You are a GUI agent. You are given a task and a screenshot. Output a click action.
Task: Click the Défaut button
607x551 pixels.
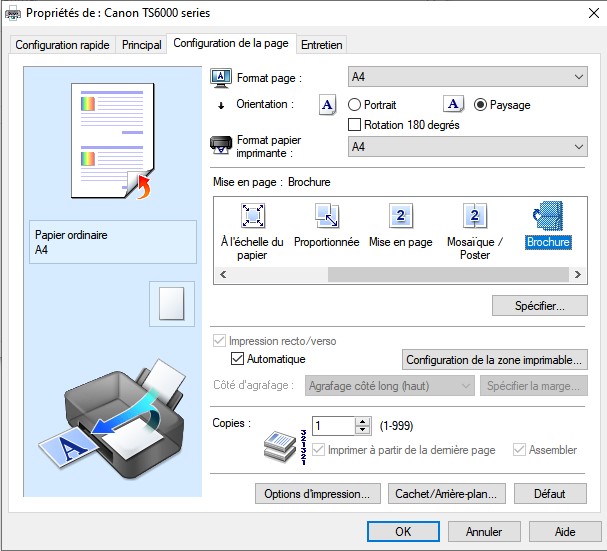pos(550,494)
